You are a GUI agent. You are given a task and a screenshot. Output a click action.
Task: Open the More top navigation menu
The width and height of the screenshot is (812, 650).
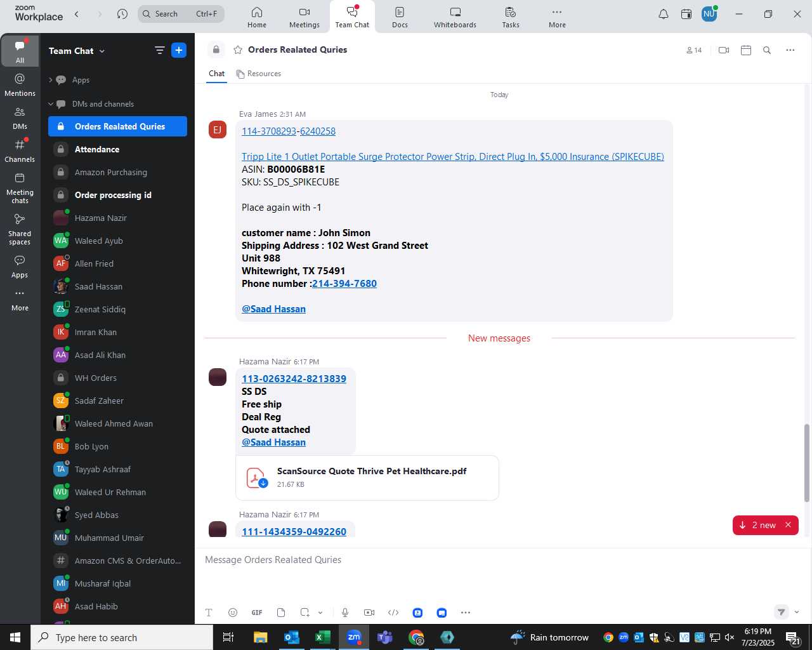[557, 17]
